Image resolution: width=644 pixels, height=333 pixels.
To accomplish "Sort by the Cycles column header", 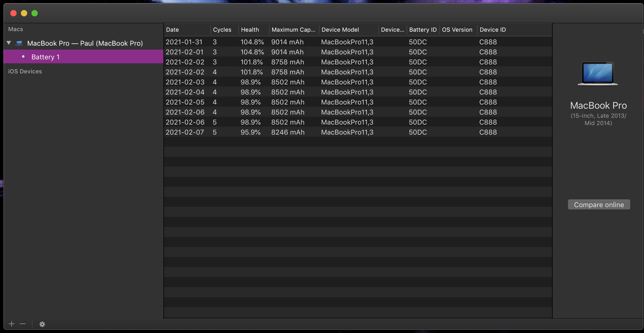I will (222, 30).
